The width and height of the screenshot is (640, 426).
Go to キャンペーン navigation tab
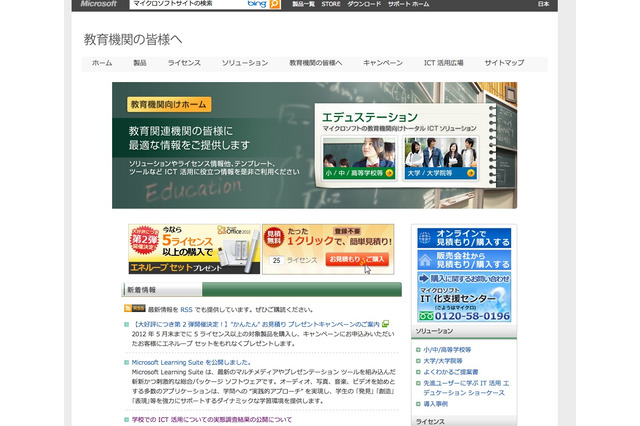coord(383,63)
